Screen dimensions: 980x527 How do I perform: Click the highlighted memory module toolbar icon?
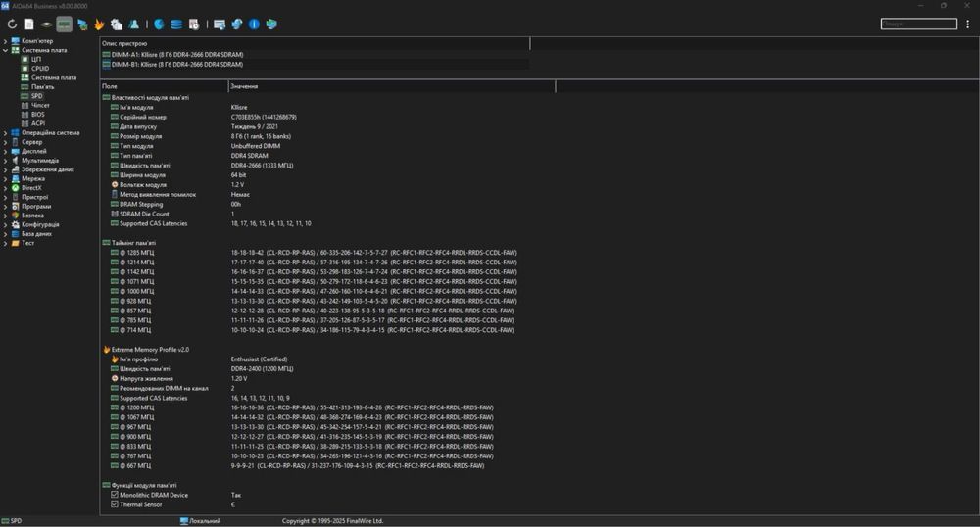coord(64,24)
